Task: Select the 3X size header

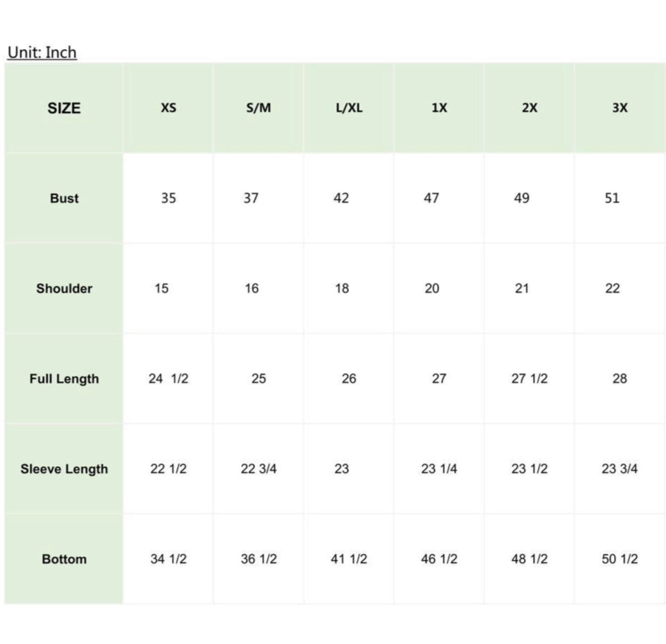Action: [x=620, y=108]
